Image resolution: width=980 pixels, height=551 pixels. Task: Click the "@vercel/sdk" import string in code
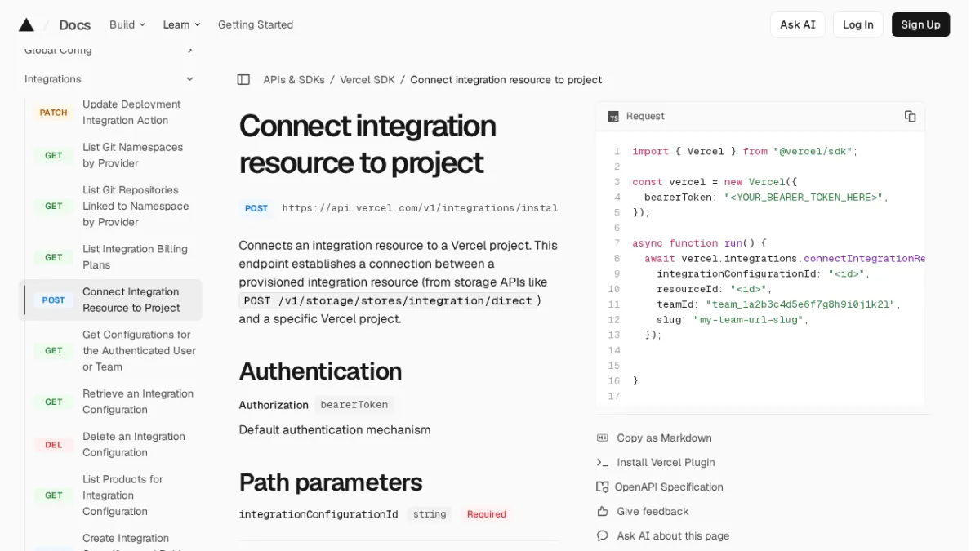813,152
